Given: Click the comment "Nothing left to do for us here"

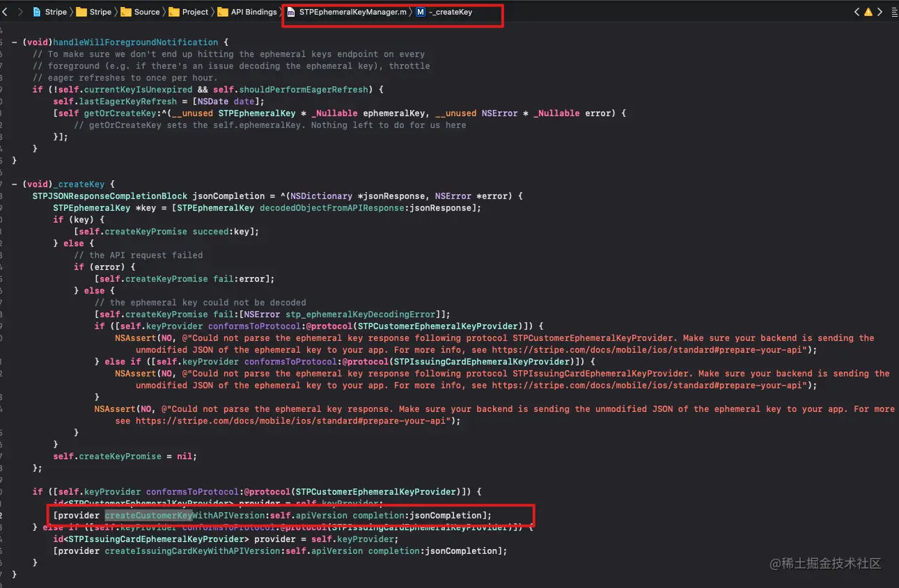Looking at the screenshot, I should click(x=389, y=125).
